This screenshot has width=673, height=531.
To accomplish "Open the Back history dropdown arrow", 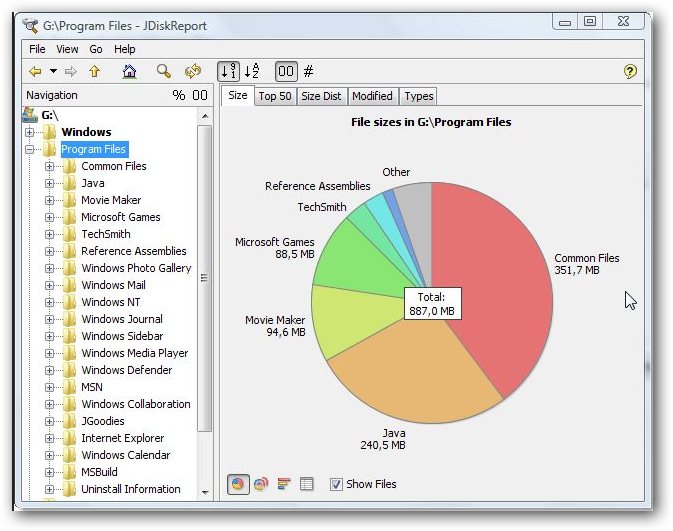I will (x=53, y=71).
